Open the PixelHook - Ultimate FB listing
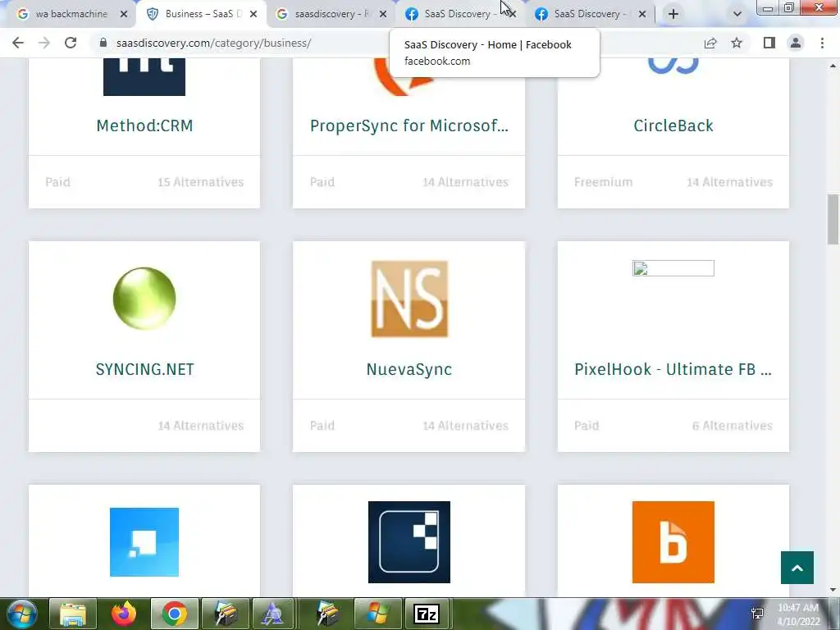840x630 pixels. click(673, 369)
